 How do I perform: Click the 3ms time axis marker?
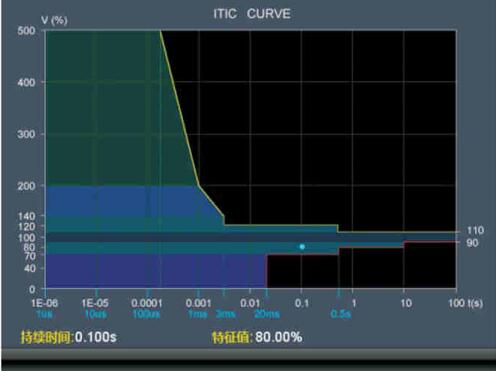[226, 314]
